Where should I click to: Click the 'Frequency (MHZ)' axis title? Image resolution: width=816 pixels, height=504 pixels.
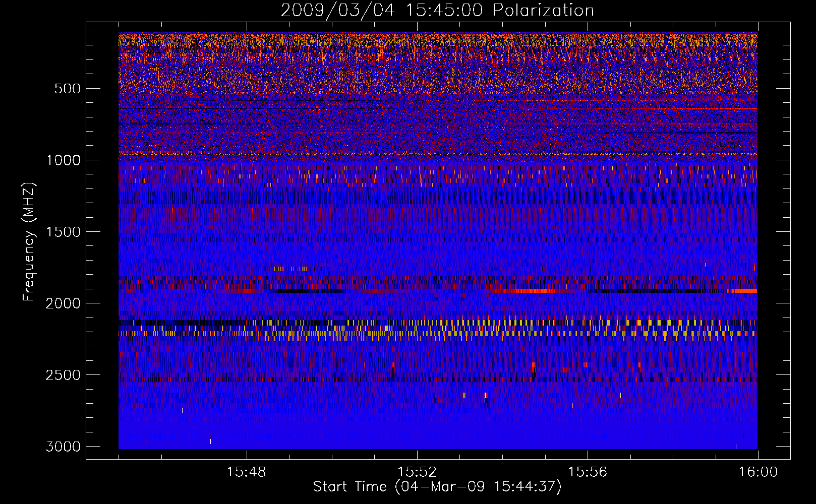pyautogui.click(x=29, y=242)
